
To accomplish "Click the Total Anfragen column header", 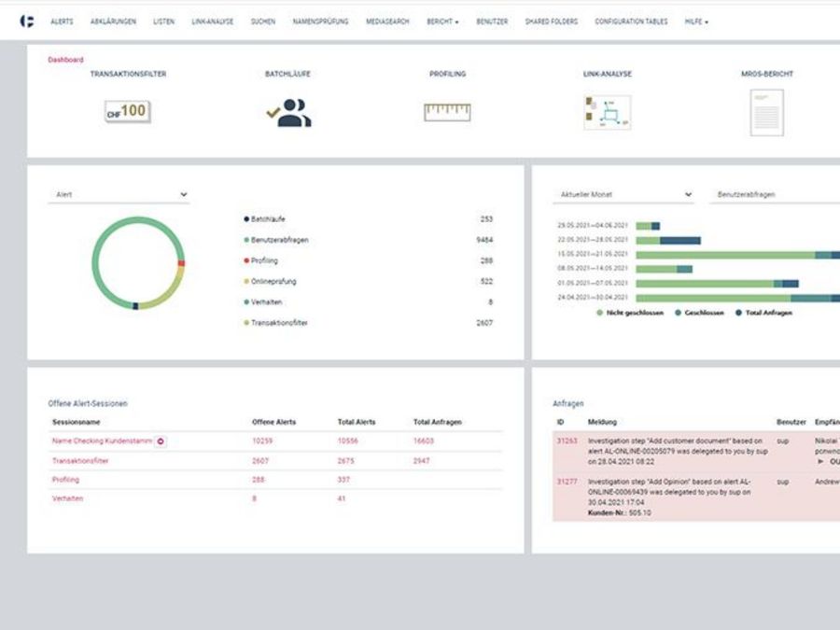I will [437, 422].
